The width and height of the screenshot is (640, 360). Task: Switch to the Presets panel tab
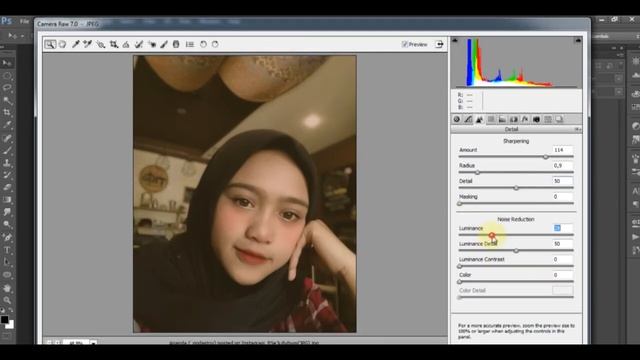(548, 119)
